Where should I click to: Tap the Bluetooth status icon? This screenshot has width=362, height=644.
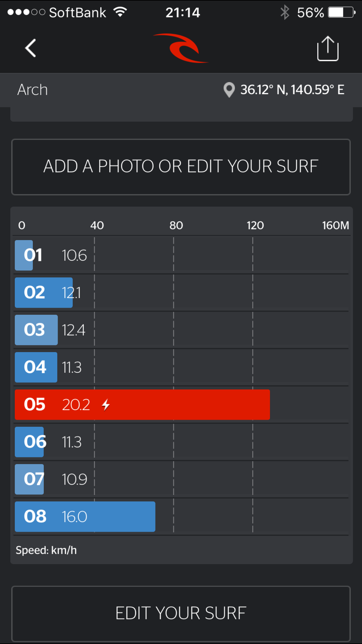point(285,13)
